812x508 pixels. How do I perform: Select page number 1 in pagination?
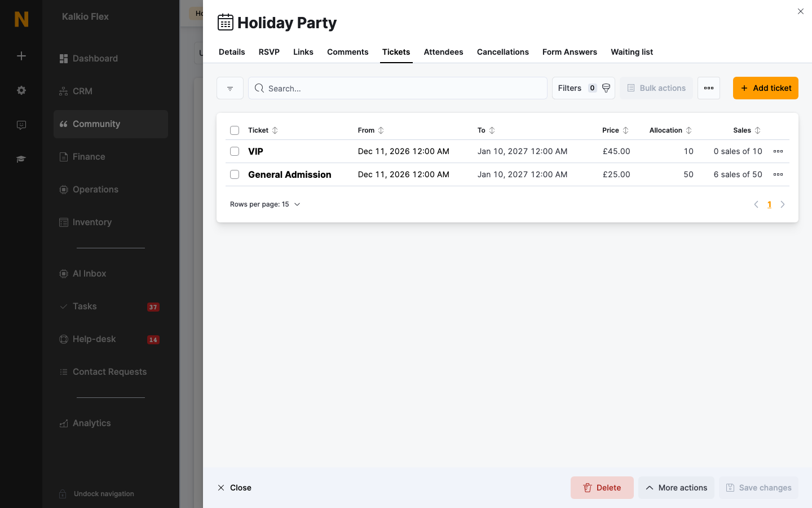click(769, 204)
